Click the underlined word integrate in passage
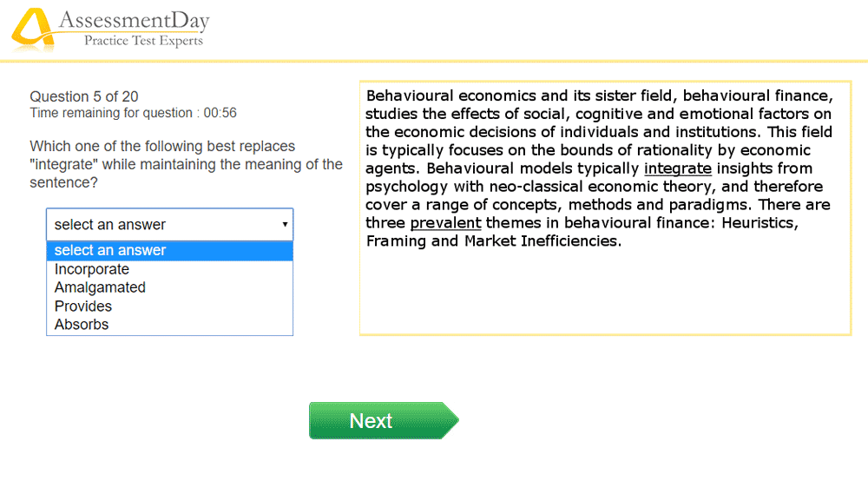 (x=678, y=168)
